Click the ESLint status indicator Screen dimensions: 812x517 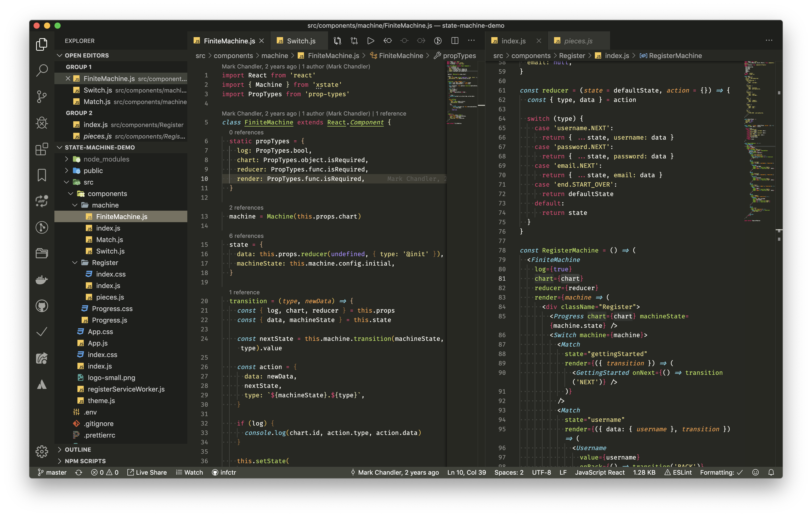tap(678, 472)
